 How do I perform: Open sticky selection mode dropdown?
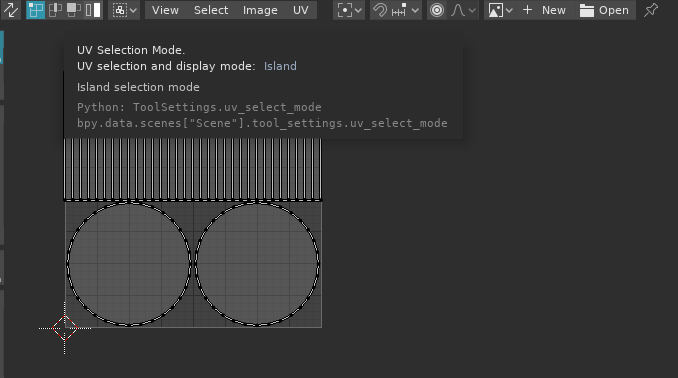point(124,10)
